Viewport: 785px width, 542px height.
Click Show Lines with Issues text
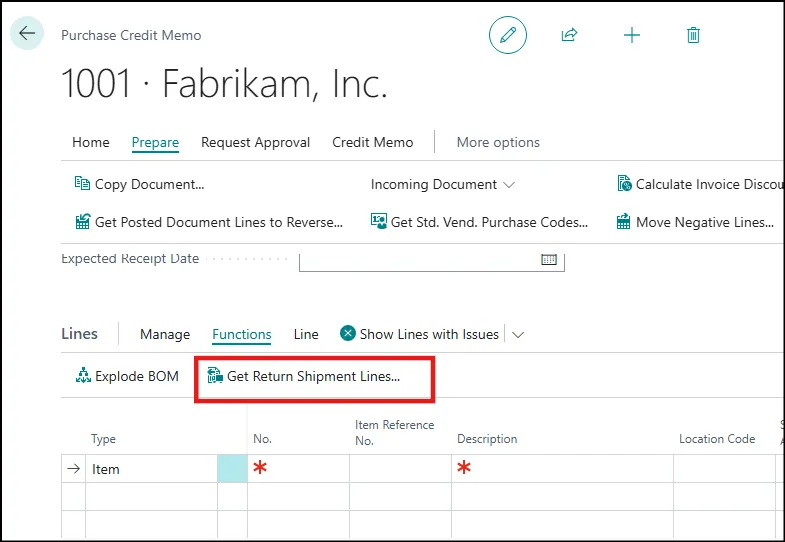(x=429, y=334)
